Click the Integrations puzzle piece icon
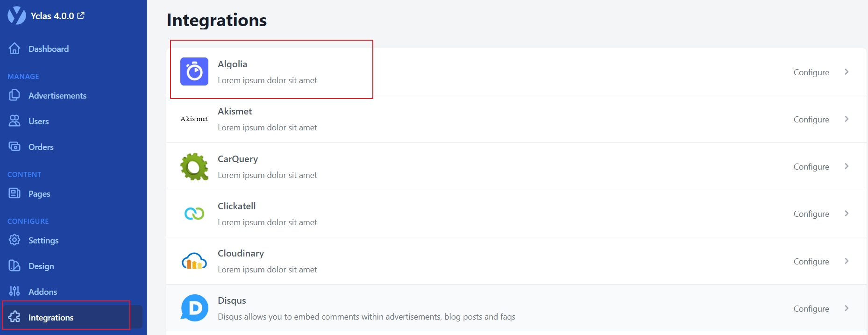 pos(14,317)
